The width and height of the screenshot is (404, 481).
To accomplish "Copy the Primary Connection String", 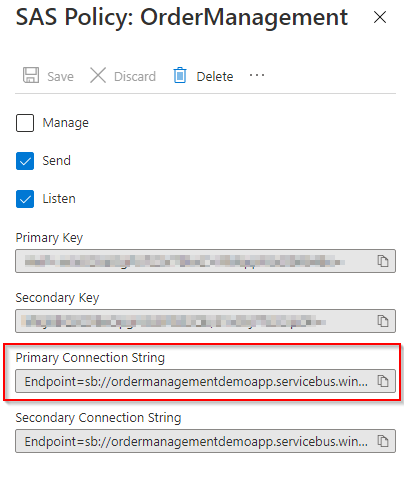I will [x=383, y=381].
